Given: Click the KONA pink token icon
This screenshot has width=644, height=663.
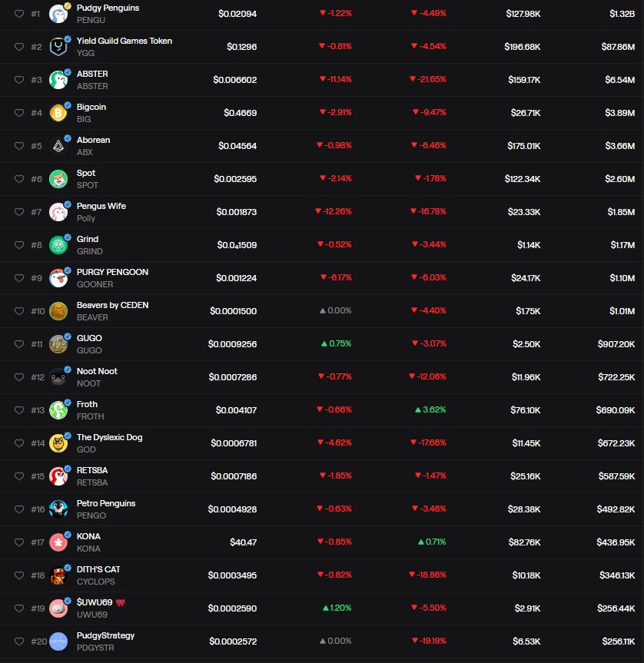Looking at the screenshot, I should pos(58,542).
